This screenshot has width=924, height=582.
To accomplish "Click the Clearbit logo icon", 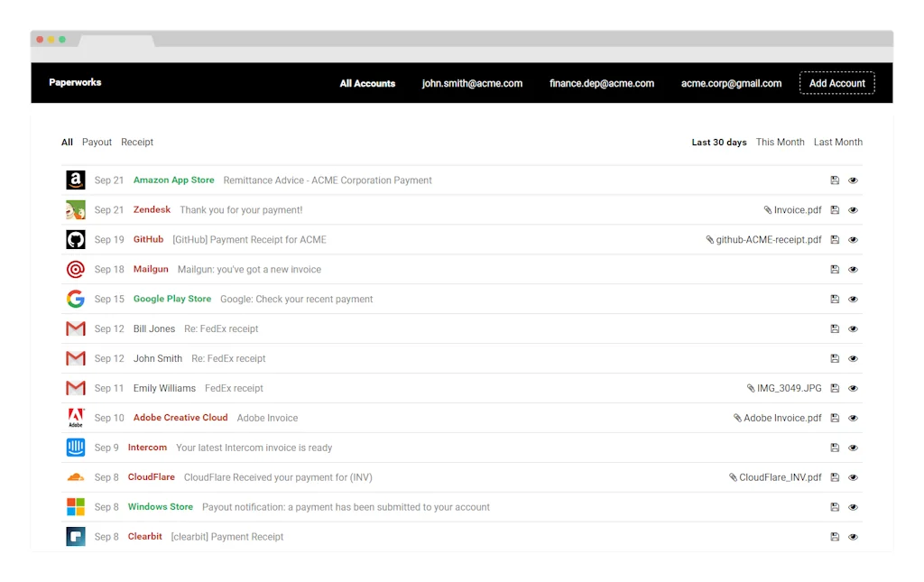I will tap(75, 536).
